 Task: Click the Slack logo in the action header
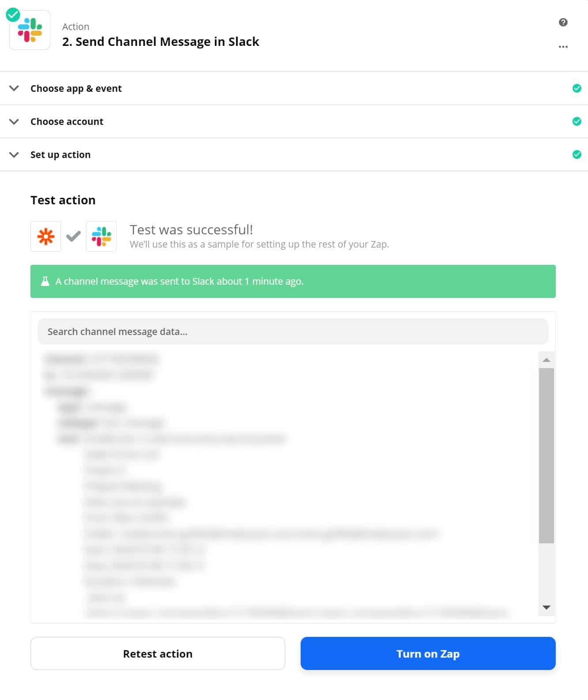tap(30, 30)
